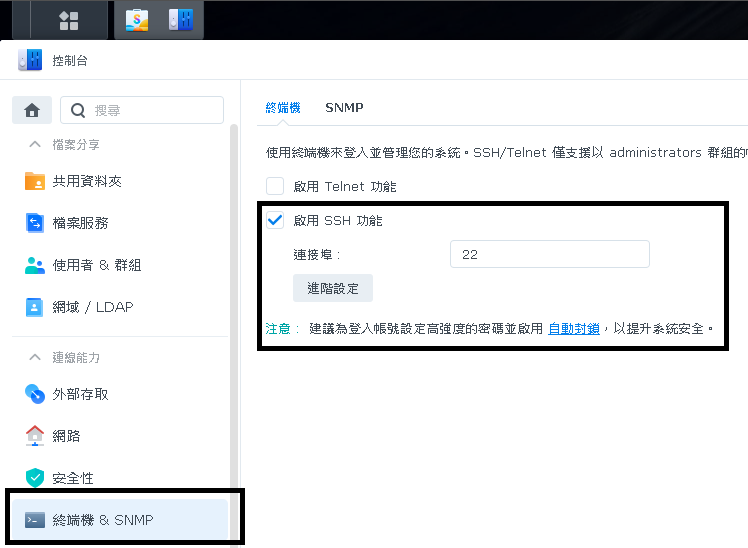Enable the Telnet 功能 checkbox
This screenshot has height=548, width=748.
click(275, 186)
